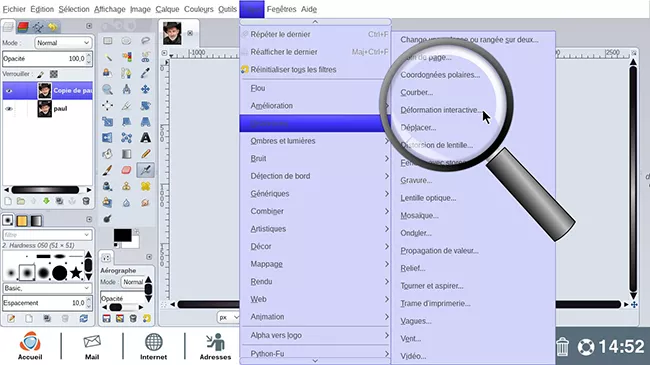Open the layer Mode 'Normal' dropdown

pyautogui.click(x=63, y=43)
